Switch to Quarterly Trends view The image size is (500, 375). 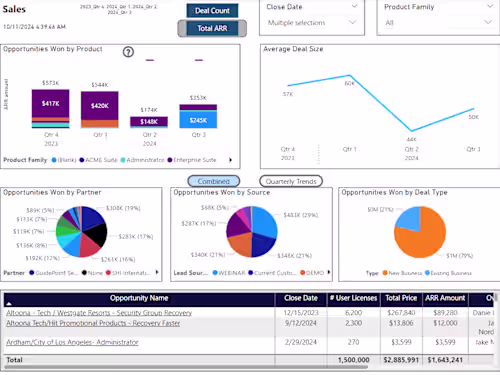(x=291, y=181)
